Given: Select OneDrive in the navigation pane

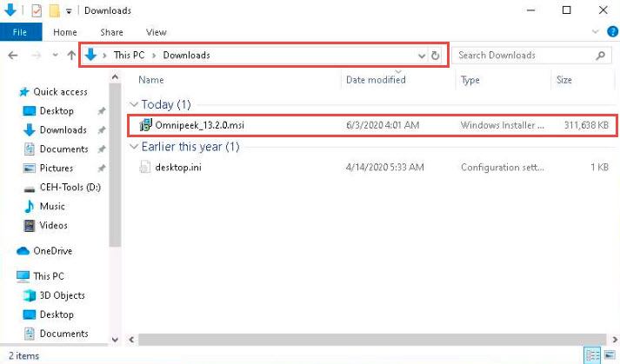Looking at the screenshot, I should [x=52, y=251].
